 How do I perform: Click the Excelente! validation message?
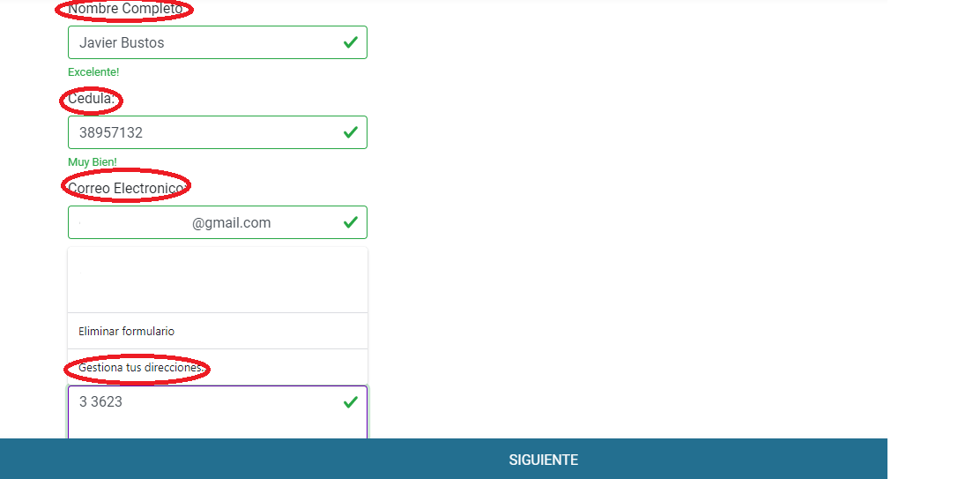[x=93, y=72]
